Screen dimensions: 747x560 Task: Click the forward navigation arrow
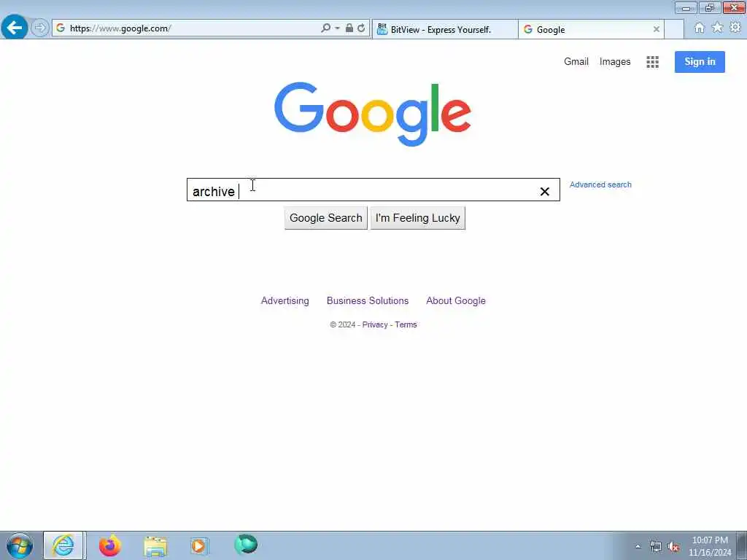click(40, 28)
